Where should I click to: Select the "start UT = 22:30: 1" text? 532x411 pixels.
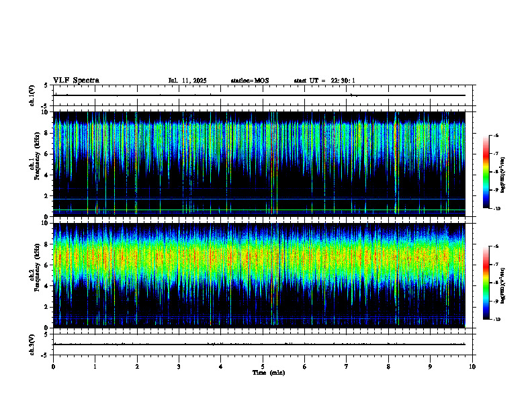324,81
